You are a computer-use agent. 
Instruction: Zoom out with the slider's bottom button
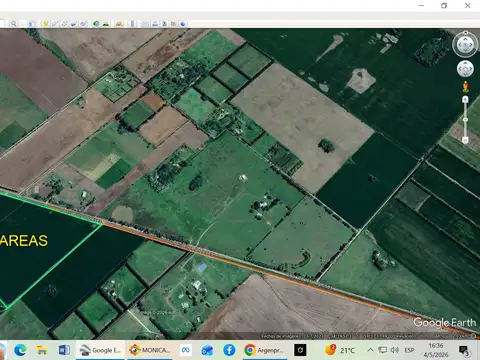[465, 140]
